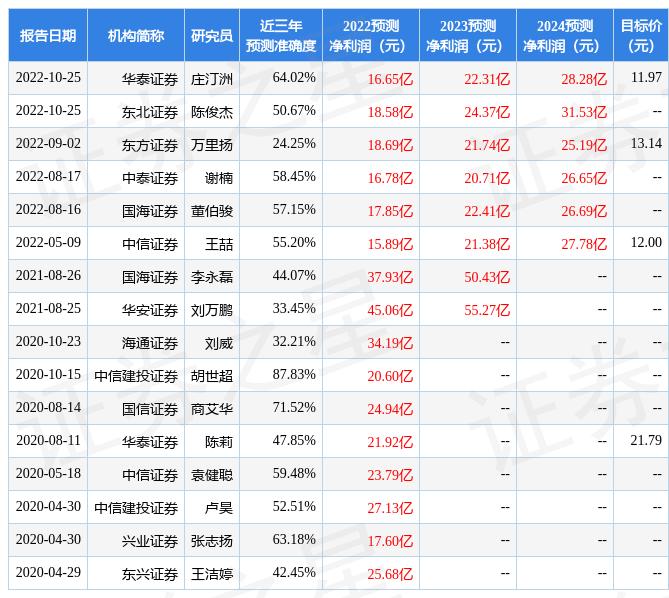Select accuracy value 64.02%
Viewport: 669px width, 598px height.
click(x=294, y=77)
